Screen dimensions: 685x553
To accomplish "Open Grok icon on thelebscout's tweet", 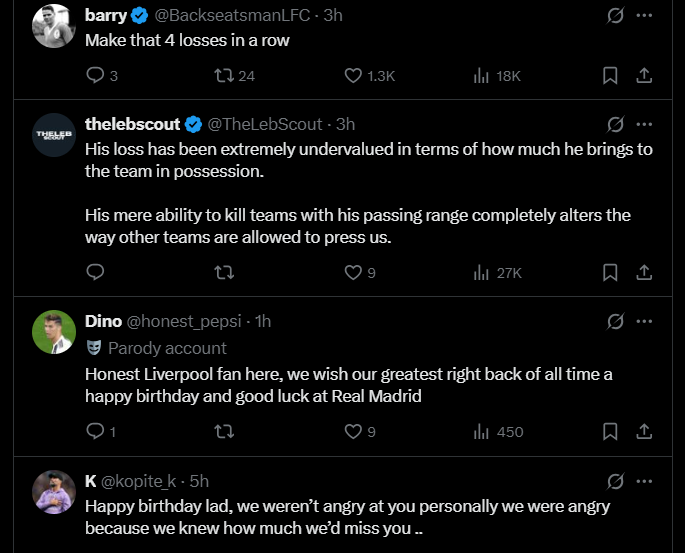I will tap(616, 124).
